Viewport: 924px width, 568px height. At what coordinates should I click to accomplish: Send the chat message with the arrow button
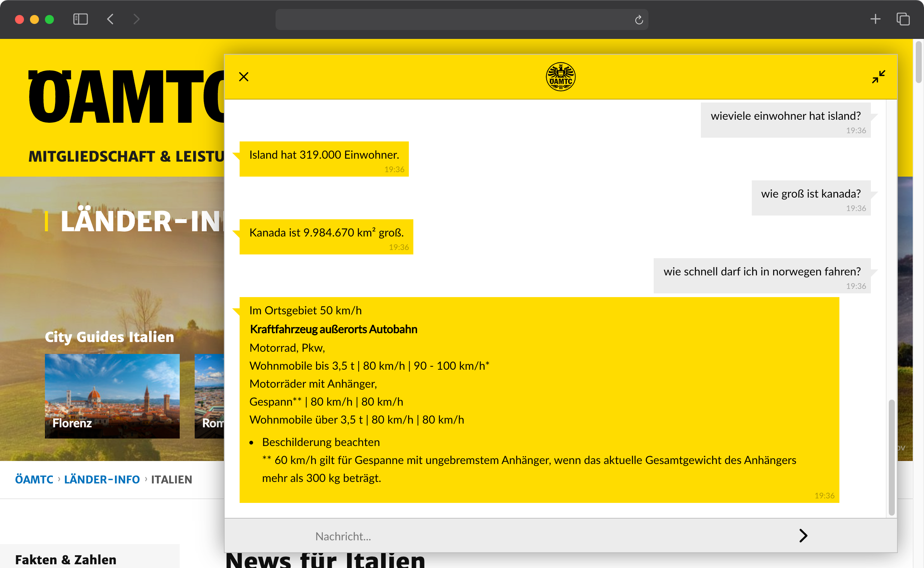click(x=803, y=535)
